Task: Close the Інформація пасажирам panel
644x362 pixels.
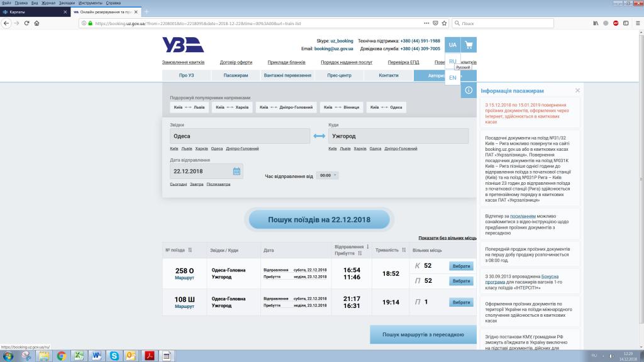Action: pos(577,90)
